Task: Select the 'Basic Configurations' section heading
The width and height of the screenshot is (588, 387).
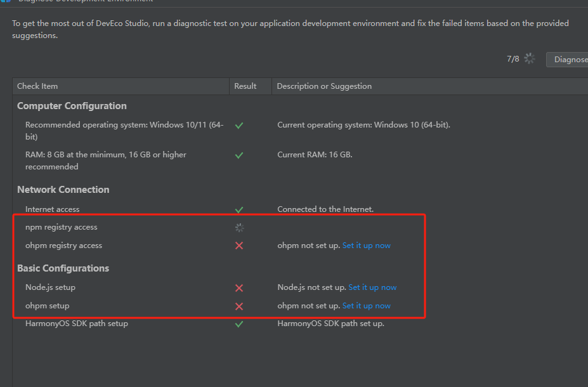Action: (x=63, y=268)
